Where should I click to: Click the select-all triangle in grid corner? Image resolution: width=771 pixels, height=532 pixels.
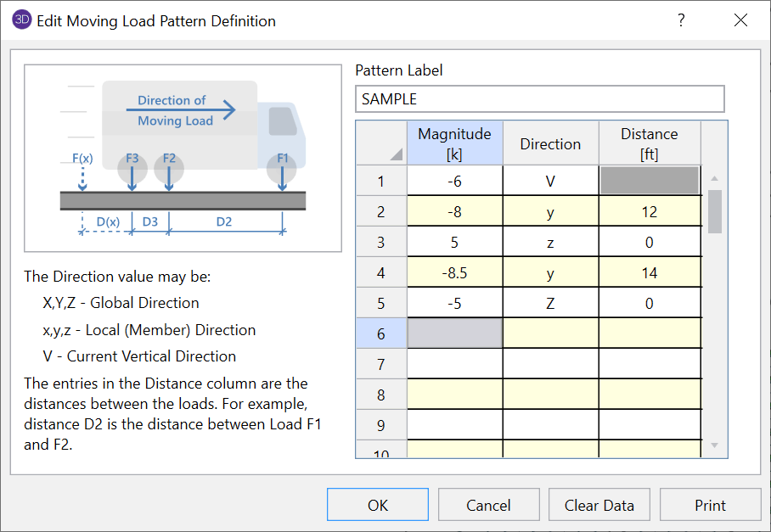(x=397, y=154)
